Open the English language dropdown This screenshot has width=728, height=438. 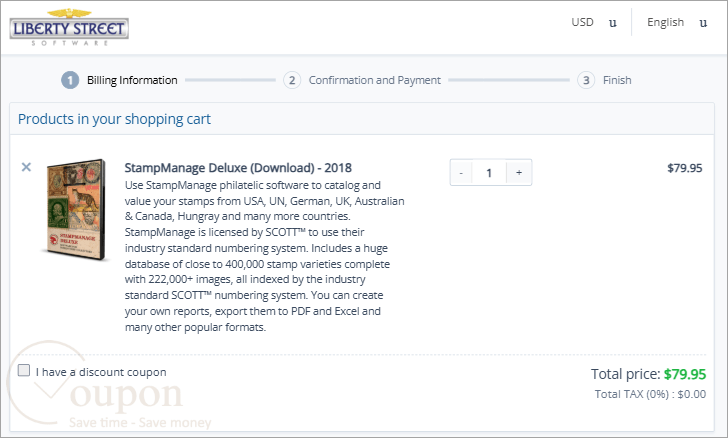[x=677, y=22]
